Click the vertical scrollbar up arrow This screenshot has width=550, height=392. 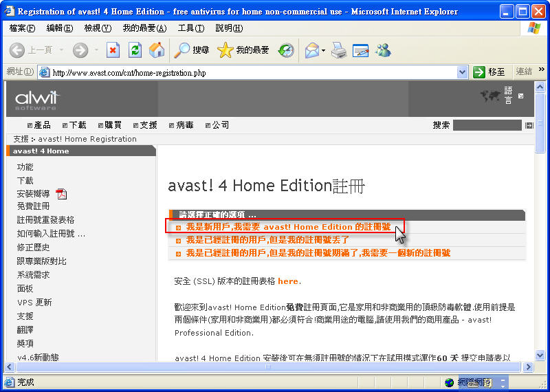click(540, 87)
